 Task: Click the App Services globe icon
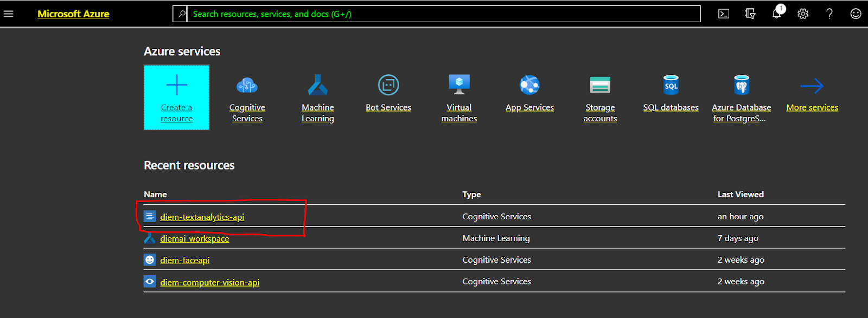pyautogui.click(x=529, y=85)
